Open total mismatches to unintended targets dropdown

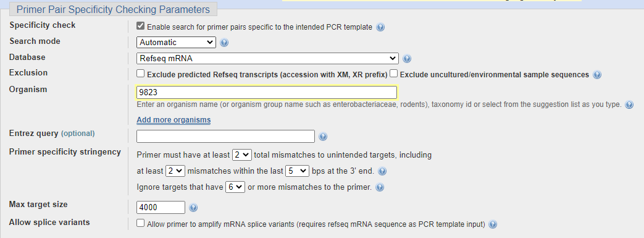pos(242,155)
